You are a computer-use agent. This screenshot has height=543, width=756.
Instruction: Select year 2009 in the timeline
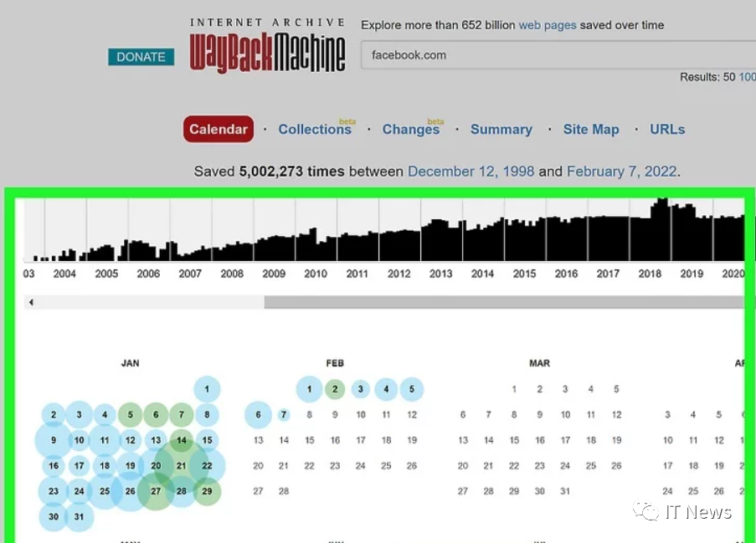click(x=274, y=274)
